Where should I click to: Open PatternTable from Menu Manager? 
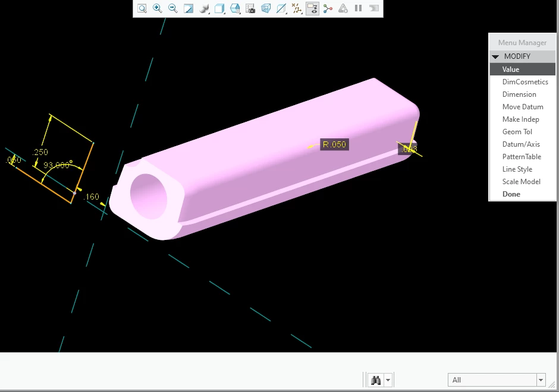pos(522,157)
